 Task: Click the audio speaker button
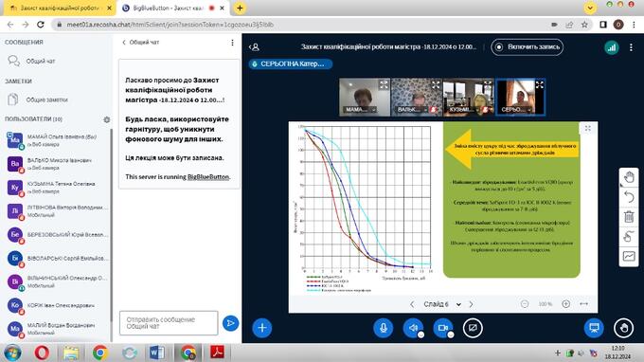[413, 328]
